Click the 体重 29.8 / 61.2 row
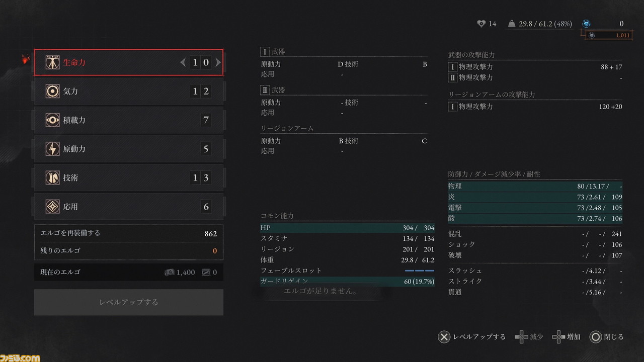Image resolution: width=644 pixels, height=362 pixels. pos(347,259)
